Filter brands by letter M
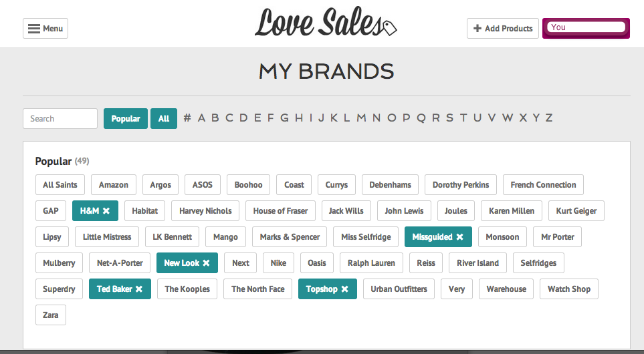The width and height of the screenshot is (644, 354). click(361, 118)
